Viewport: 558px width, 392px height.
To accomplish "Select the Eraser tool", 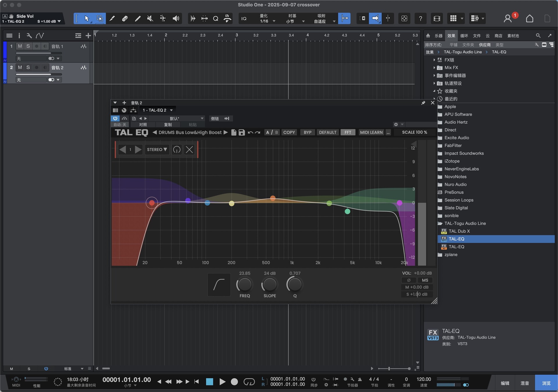I will click(125, 19).
